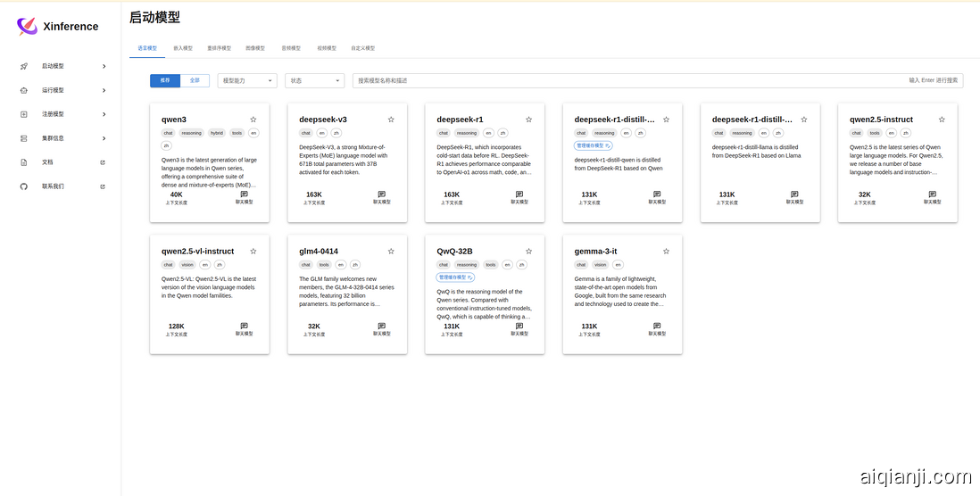Click the model search input field
The height and width of the screenshot is (496, 980).
coord(625,80)
